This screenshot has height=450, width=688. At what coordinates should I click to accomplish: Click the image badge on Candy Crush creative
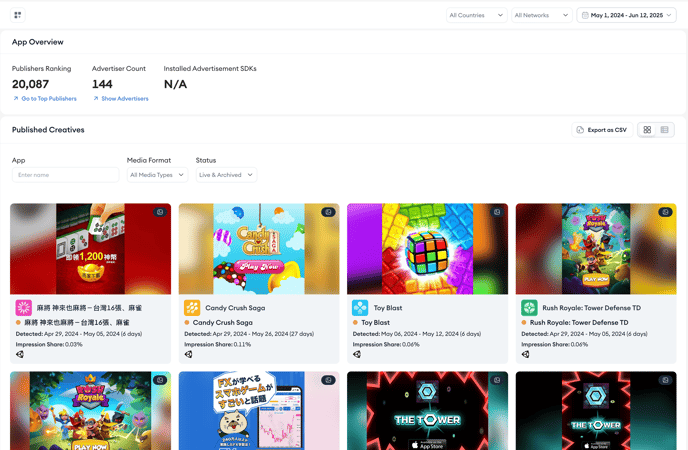click(328, 212)
